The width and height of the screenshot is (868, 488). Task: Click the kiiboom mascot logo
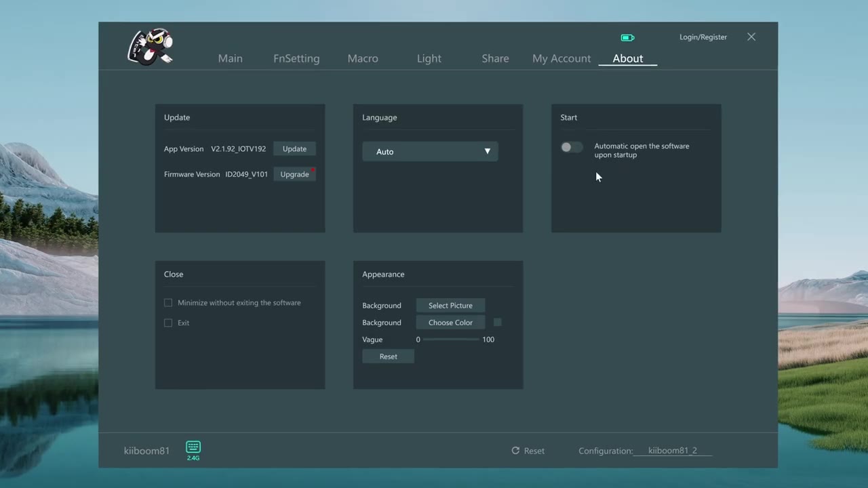150,46
